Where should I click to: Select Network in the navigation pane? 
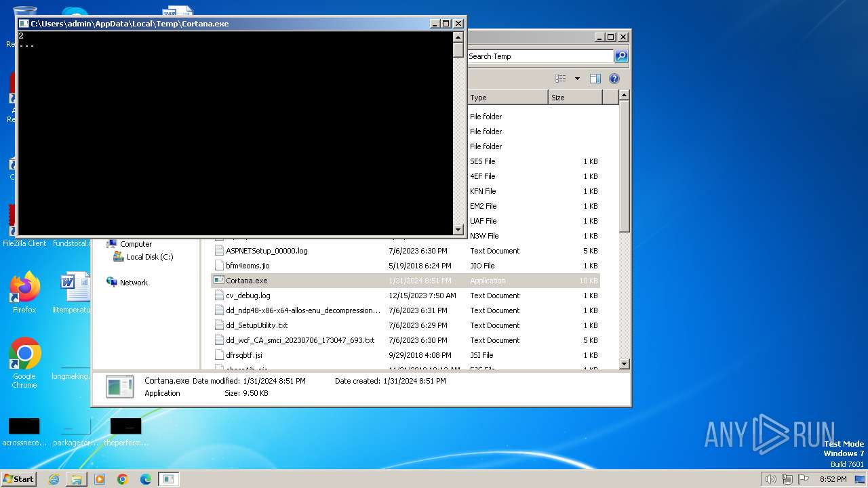134,283
